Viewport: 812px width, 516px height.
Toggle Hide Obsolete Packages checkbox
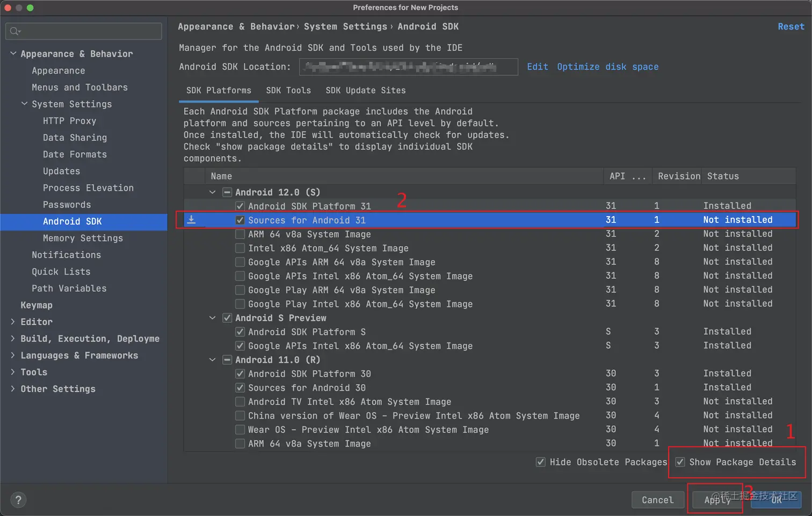541,462
